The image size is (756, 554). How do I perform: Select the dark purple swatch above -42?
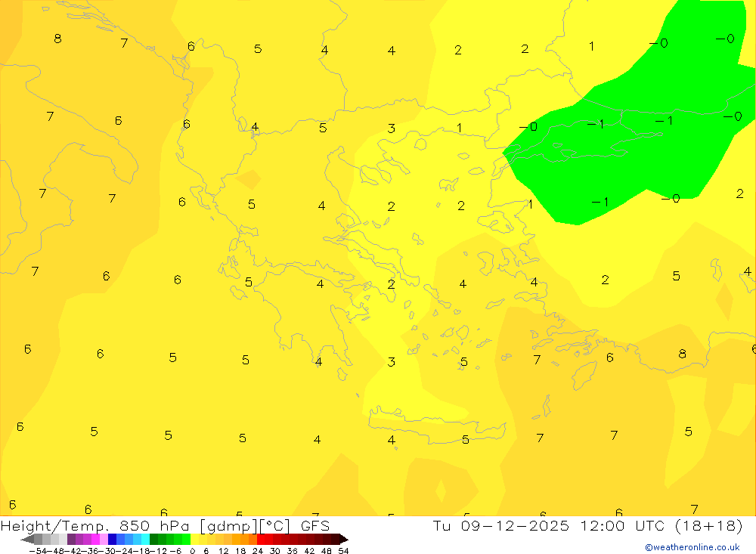click(71, 540)
